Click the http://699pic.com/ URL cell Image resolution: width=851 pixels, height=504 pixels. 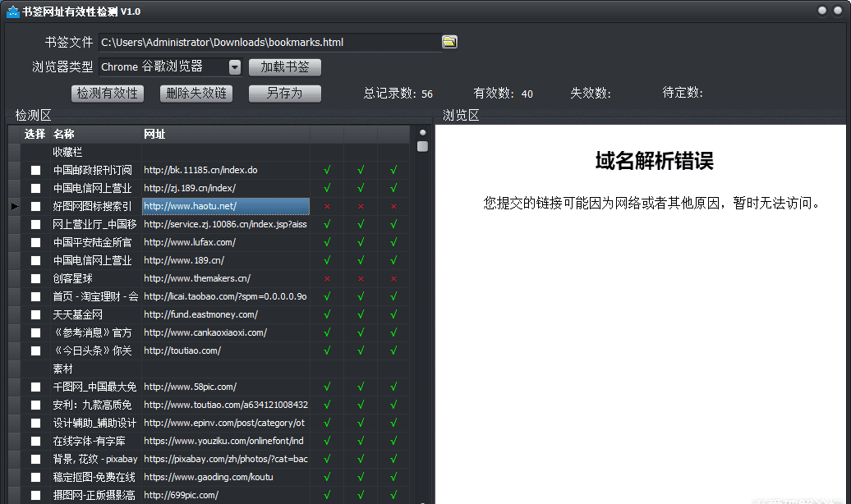(226, 495)
